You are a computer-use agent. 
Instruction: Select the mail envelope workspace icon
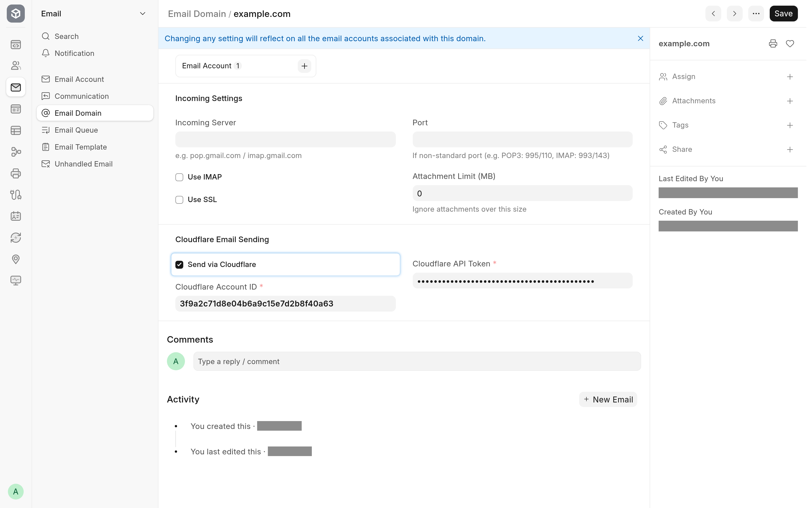point(16,87)
